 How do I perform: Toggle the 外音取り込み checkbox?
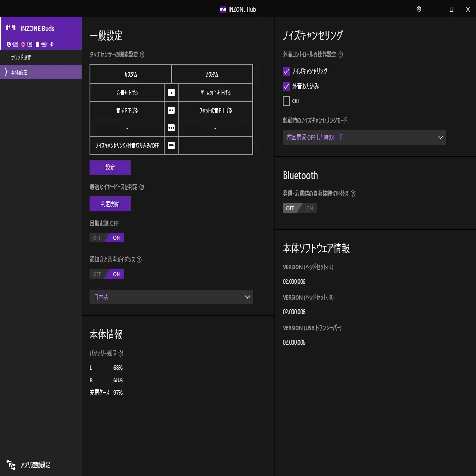point(286,86)
